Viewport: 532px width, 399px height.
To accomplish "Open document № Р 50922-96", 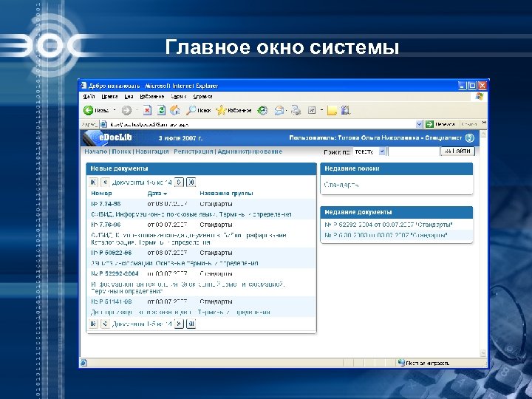I will tap(112, 253).
